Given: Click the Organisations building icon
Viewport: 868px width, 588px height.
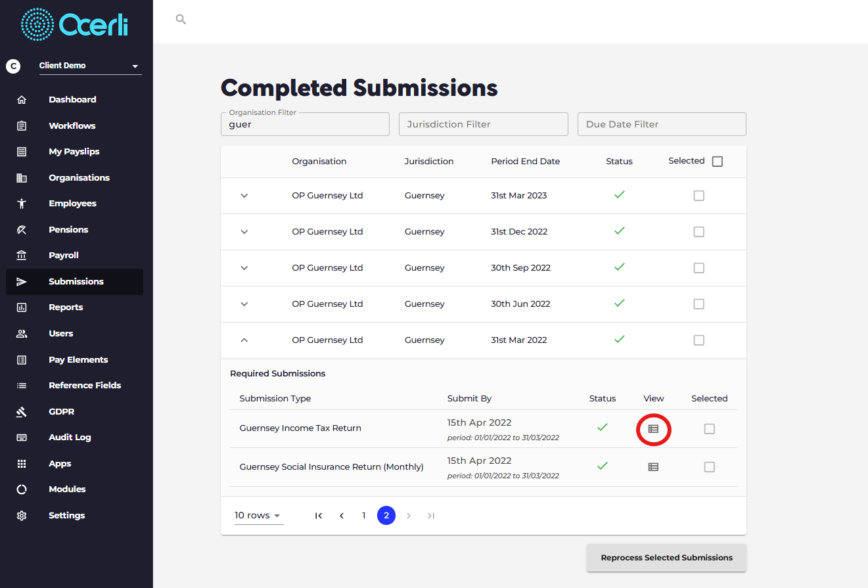Looking at the screenshot, I should tap(22, 178).
